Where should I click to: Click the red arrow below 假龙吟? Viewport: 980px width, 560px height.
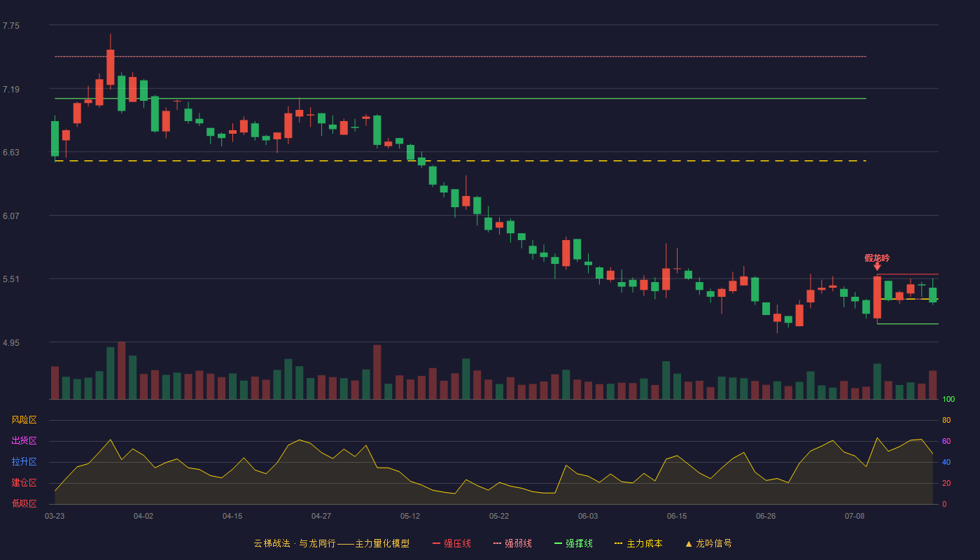click(877, 267)
